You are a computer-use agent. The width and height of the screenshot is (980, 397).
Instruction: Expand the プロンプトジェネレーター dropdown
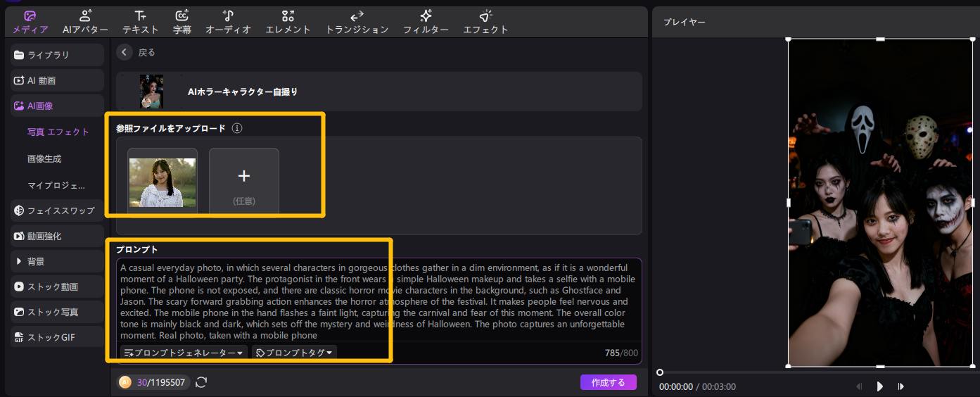pyautogui.click(x=184, y=353)
